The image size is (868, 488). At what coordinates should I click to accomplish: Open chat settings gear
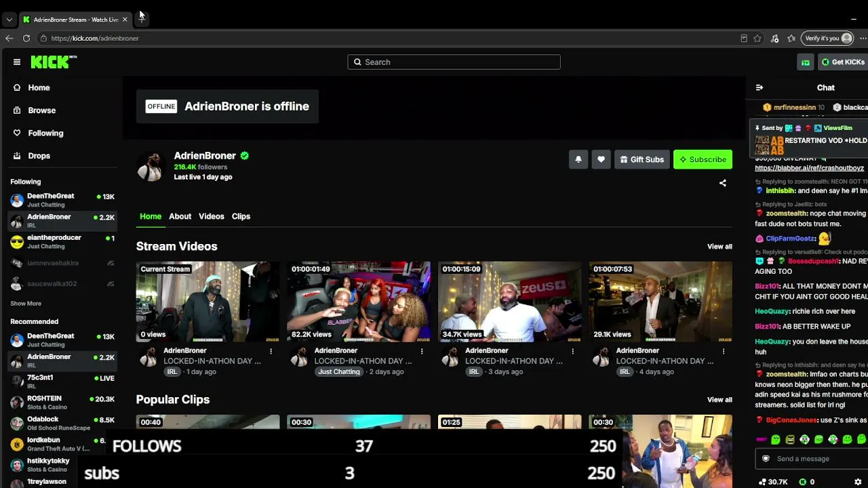[858, 482]
